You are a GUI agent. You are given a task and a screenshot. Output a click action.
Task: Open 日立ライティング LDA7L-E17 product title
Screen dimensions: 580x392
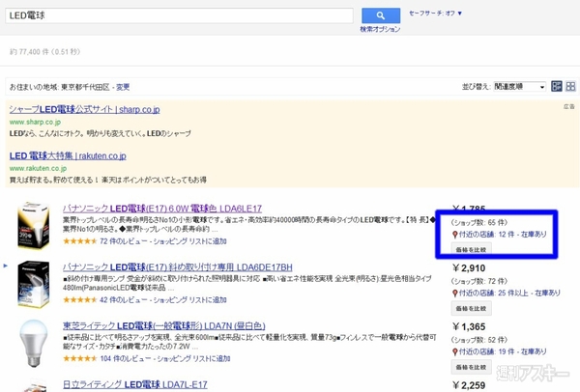pyautogui.click(x=135, y=385)
